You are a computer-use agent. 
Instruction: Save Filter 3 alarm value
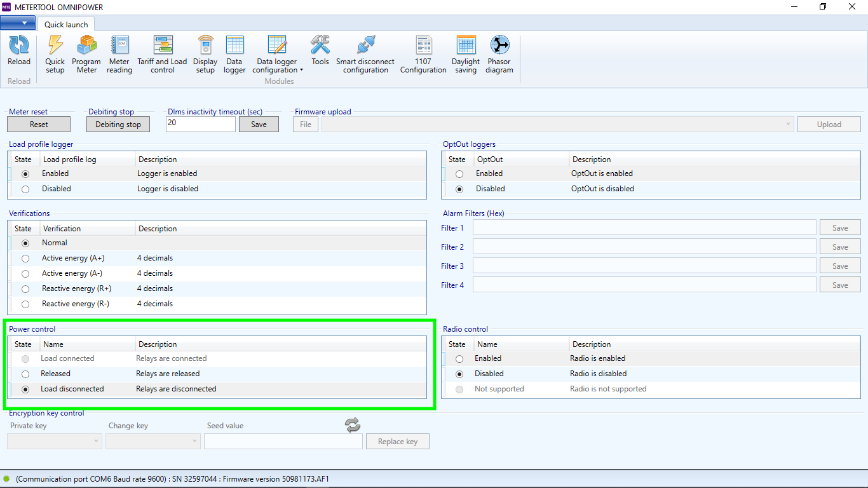coord(840,266)
